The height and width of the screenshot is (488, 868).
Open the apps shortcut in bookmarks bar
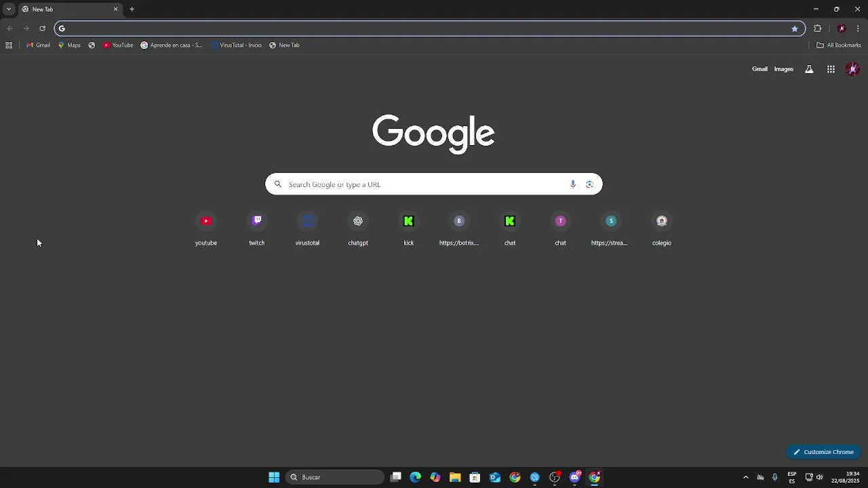click(x=9, y=45)
